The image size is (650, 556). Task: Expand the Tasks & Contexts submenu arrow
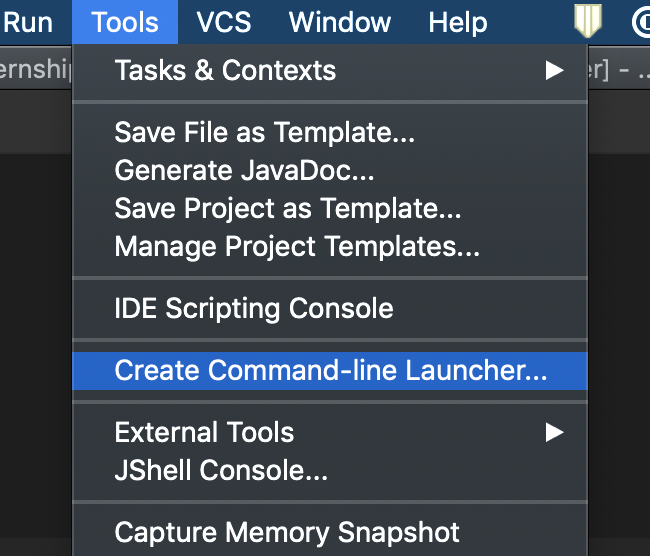(x=554, y=71)
